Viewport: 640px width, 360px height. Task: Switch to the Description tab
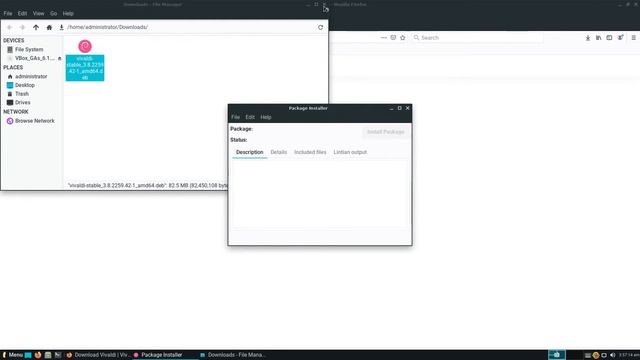(x=249, y=152)
